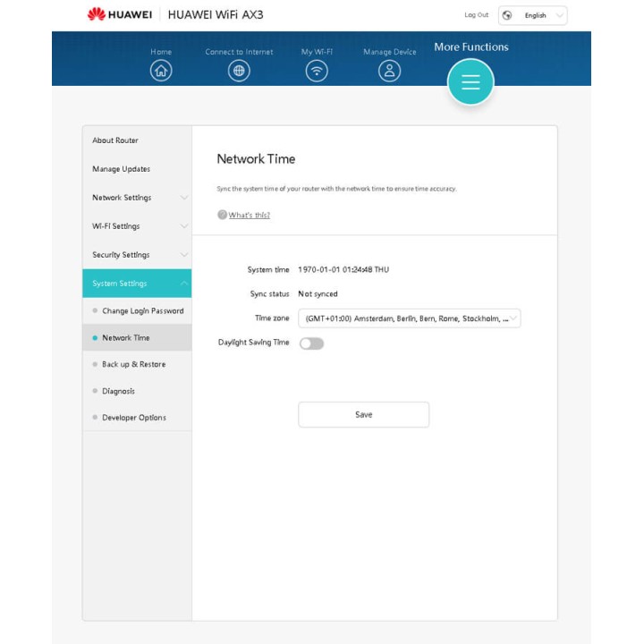
Task: Open the Time zone dropdown
Action: pos(410,318)
